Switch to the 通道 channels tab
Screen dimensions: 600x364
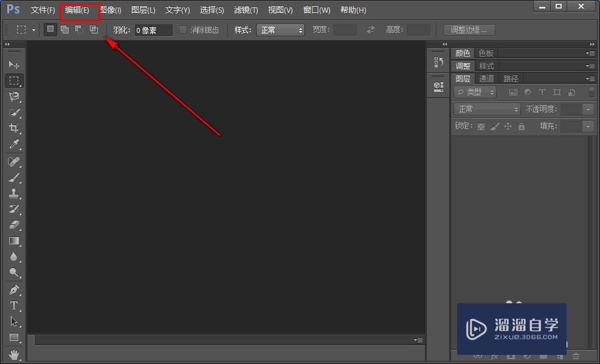click(x=486, y=79)
